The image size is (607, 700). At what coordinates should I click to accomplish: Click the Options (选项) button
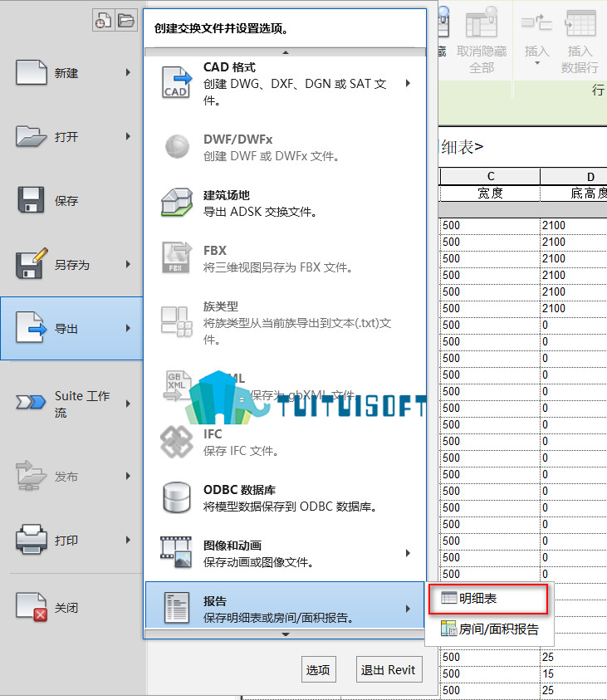[x=318, y=669]
